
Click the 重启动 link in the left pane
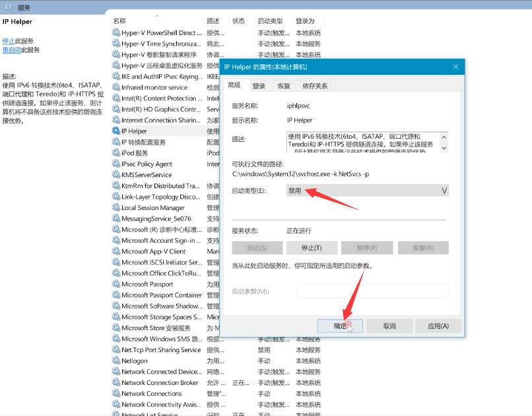point(11,50)
